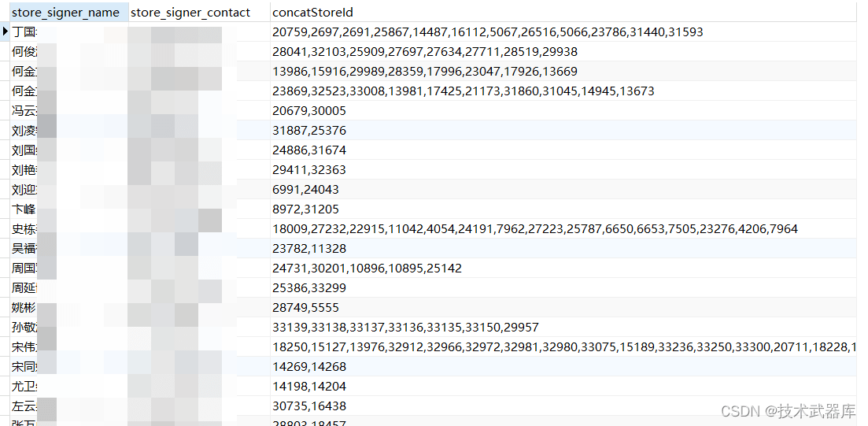
Task: Select the cell 31887,25376
Action: click(x=563, y=131)
